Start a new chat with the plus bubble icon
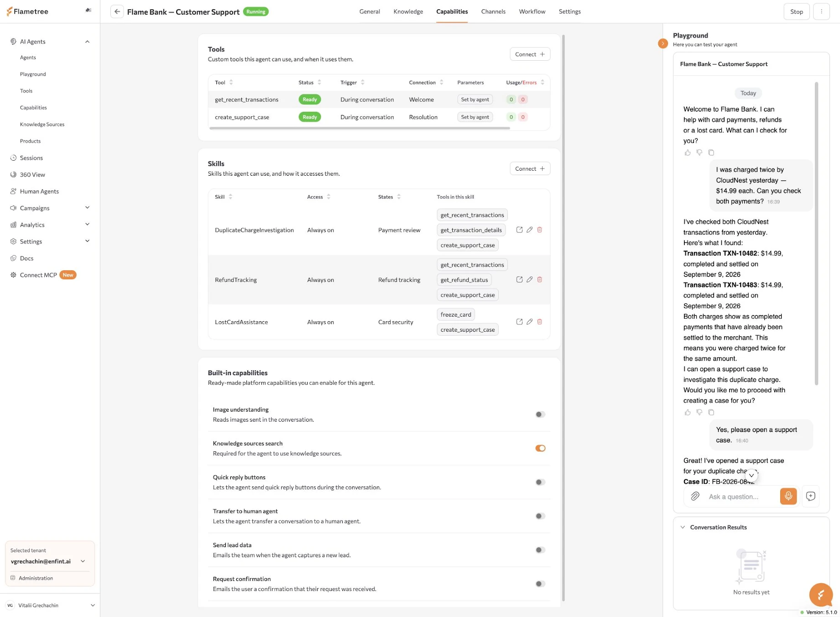840x617 pixels. click(810, 496)
